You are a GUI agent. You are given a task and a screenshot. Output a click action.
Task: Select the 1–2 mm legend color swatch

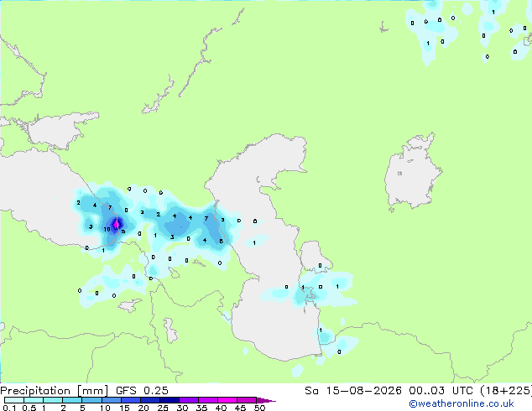53,400
